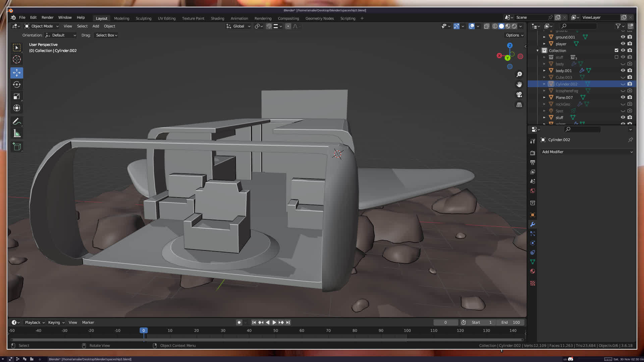Choose the Add Cube tool

16,147
